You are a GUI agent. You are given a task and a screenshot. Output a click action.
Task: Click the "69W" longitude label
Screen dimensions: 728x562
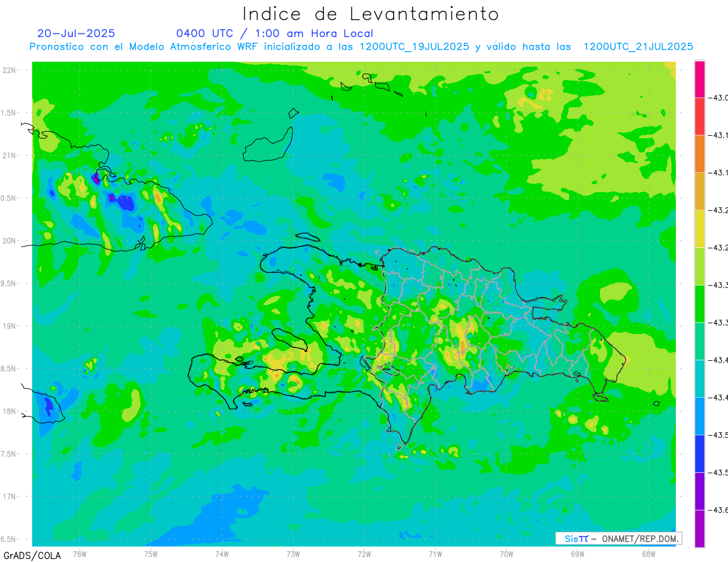click(x=578, y=554)
